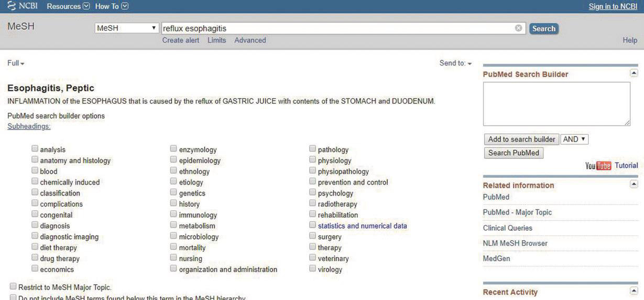Collapse the Recent Activity panel
This screenshot has width=644, height=300.
tap(634, 291)
